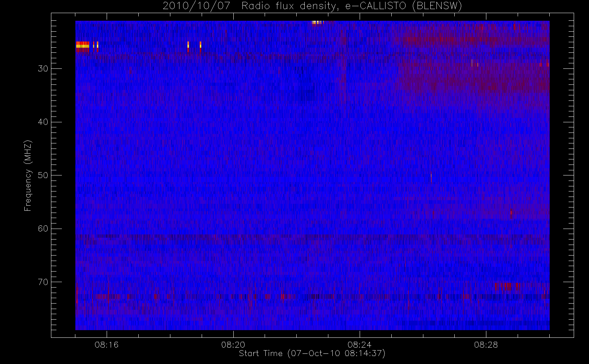This screenshot has width=589, height=364.
Task: Click the 08:24 time tick label
Action: coord(360,345)
